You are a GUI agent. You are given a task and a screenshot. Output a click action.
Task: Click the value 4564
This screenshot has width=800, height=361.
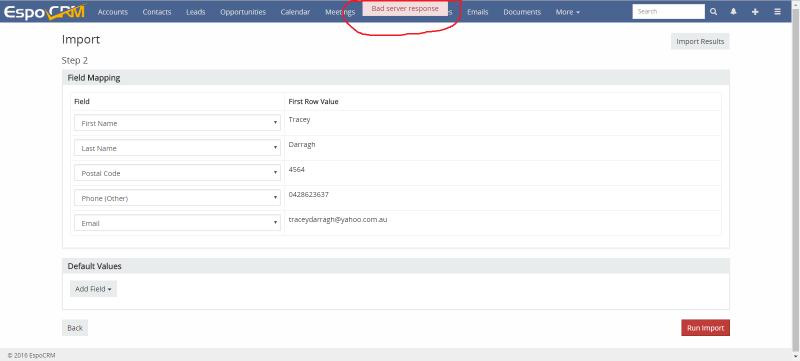click(296, 169)
